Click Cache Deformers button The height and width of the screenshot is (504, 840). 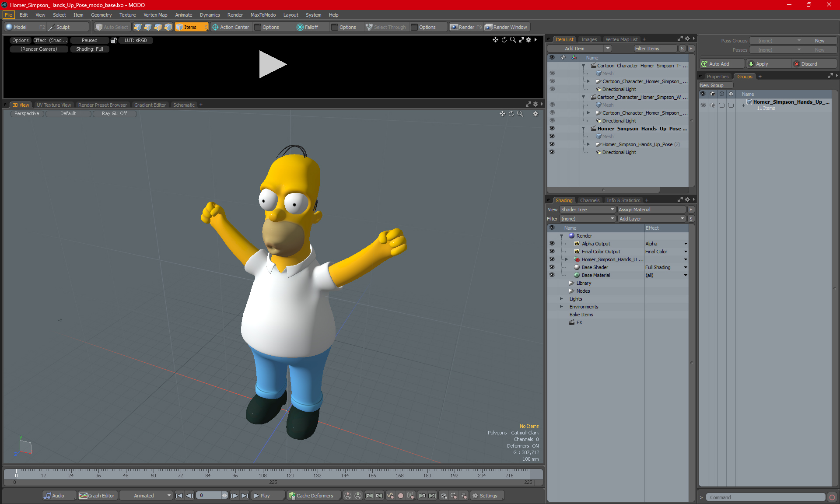[314, 496]
